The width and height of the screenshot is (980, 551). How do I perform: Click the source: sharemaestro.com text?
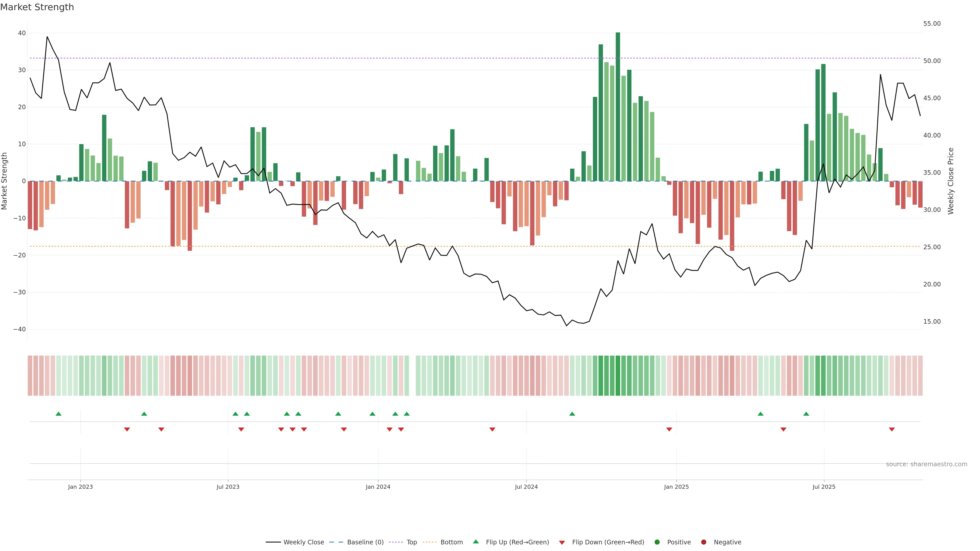coord(926,464)
